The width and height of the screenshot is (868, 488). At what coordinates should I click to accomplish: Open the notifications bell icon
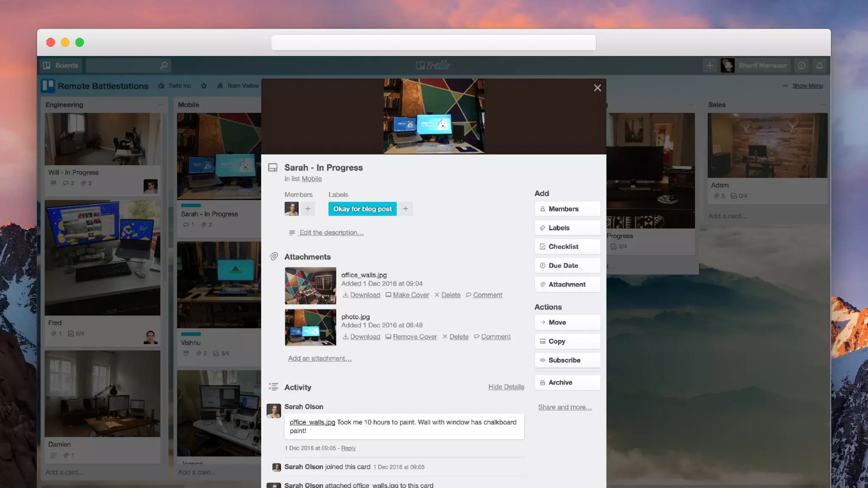click(820, 66)
